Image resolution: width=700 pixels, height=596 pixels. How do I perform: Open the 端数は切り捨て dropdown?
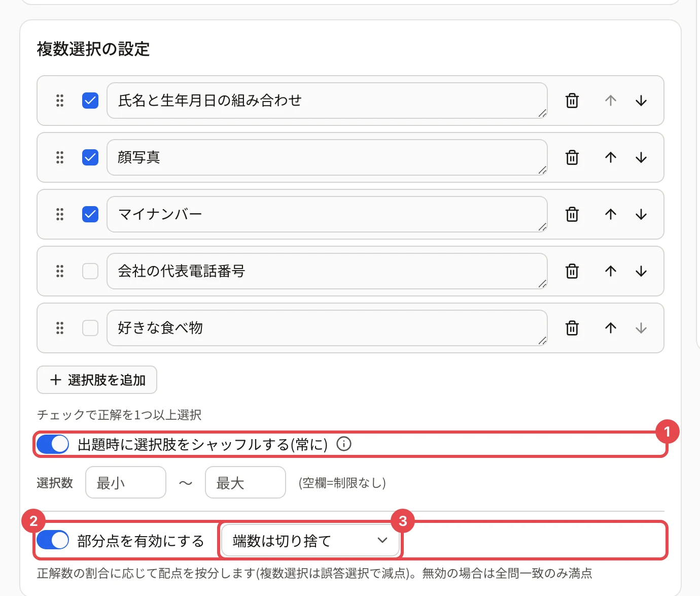click(310, 541)
